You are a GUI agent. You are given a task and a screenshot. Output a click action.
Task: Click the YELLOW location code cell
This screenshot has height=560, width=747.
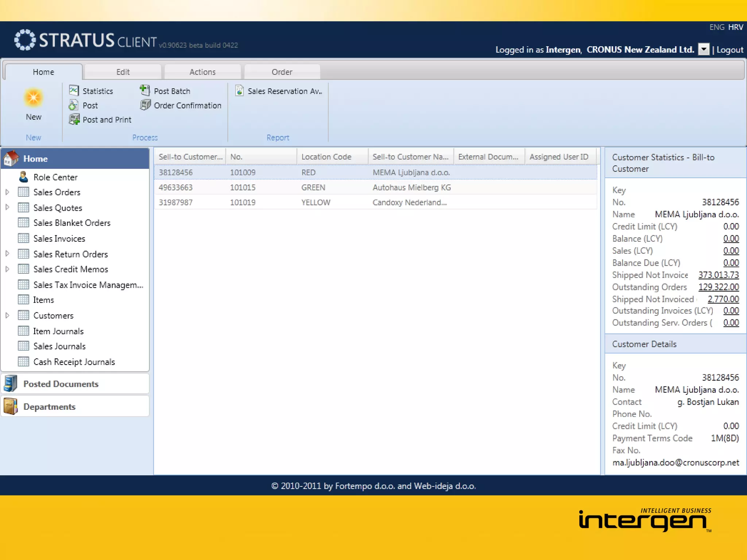316,202
